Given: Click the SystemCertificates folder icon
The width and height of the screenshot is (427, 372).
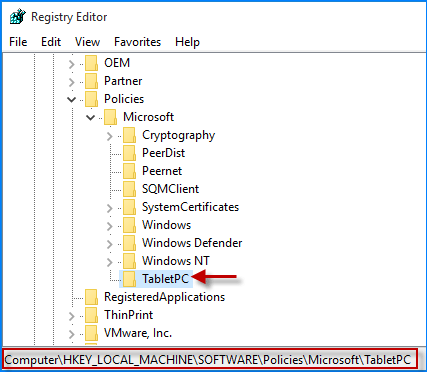Looking at the screenshot, I should point(129,207).
